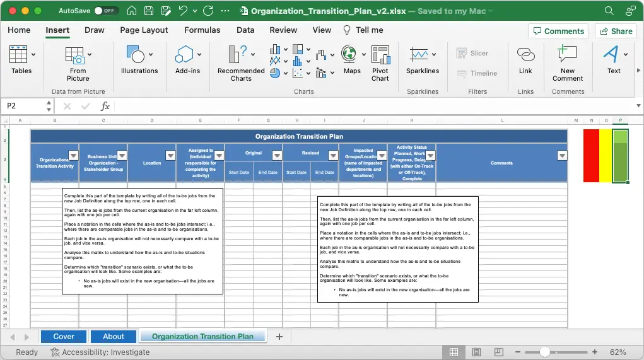Open the Page Layout ribbon tab
The width and height of the screenshot is (644, 360).
(x=144, y=30)
